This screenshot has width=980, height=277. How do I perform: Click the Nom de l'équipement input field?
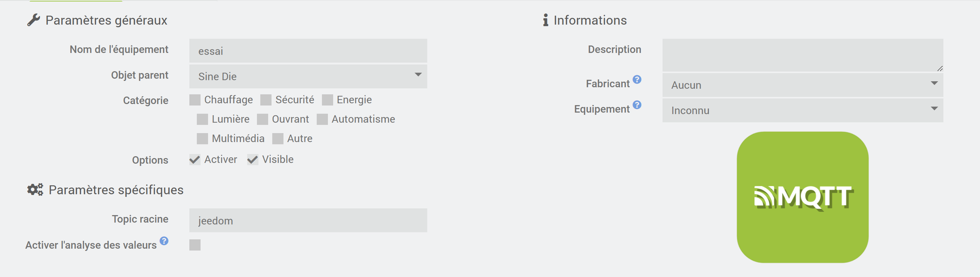point(308,51)
